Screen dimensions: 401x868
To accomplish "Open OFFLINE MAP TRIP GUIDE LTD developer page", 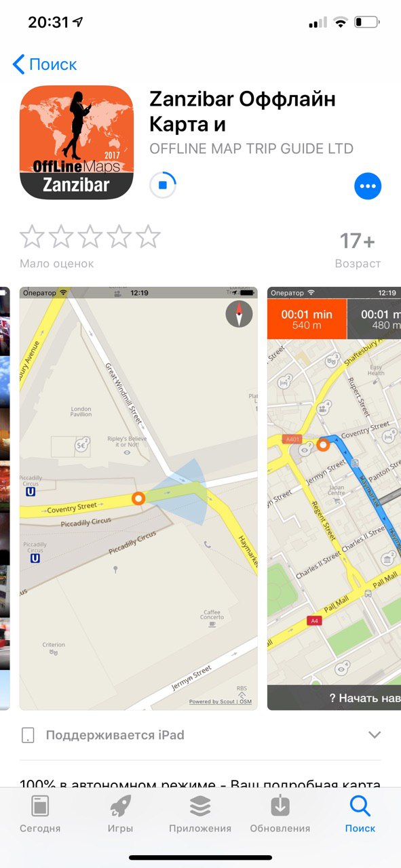I will (x=251, y=149).
